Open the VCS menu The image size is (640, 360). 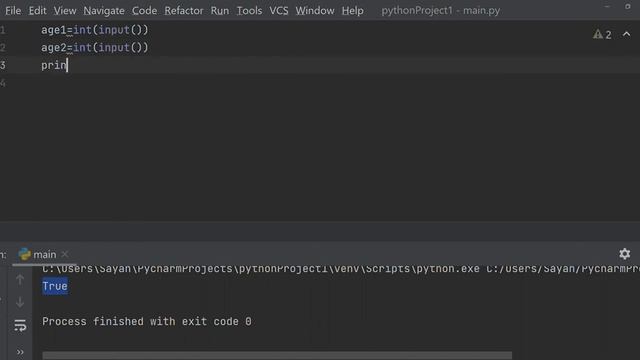coord(279,10)
